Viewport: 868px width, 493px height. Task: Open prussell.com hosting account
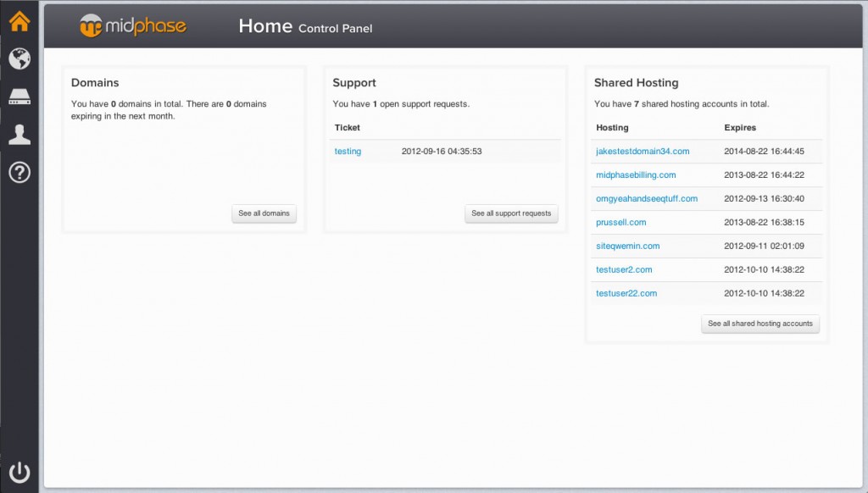(x=620, y=223)
